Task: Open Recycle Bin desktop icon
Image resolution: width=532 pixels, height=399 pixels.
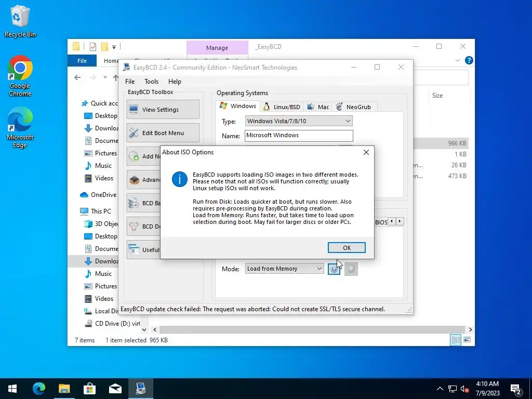Action: coord(20,21)
